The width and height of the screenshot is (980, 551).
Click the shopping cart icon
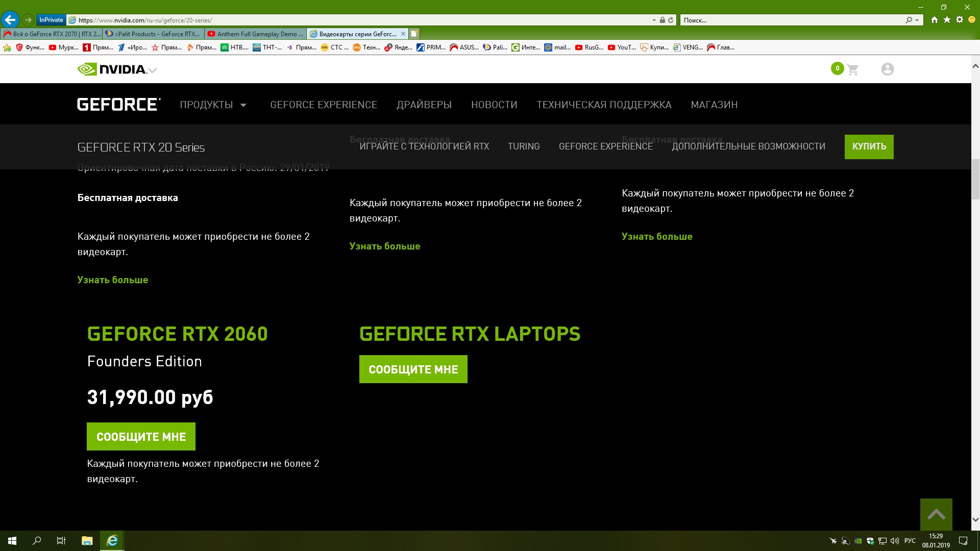(852, 69)
